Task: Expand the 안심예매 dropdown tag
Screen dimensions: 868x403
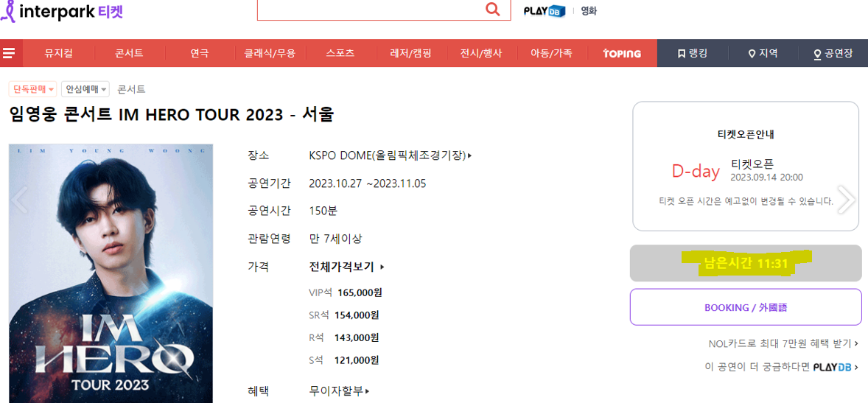Action: pos(85,89)
